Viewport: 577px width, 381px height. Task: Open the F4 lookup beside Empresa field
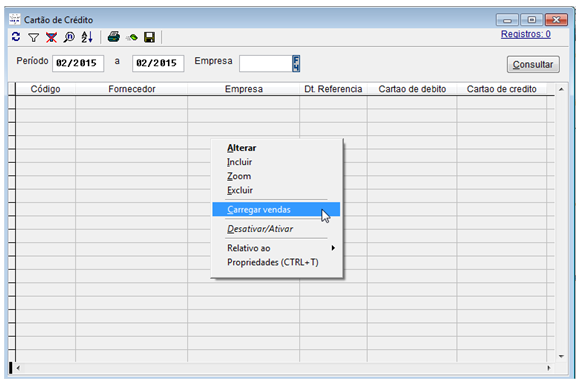click(296, 63)
